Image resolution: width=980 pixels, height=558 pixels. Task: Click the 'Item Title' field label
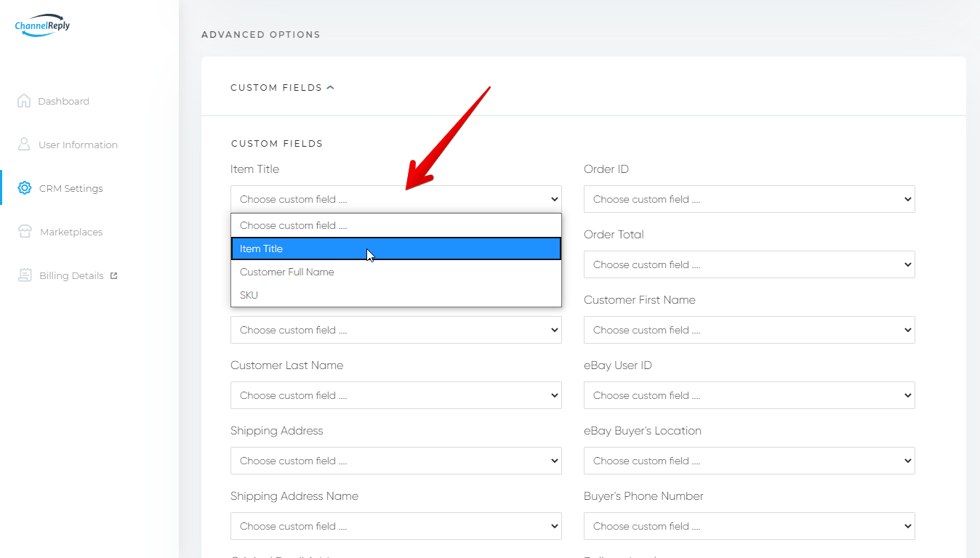pos(254,169)
